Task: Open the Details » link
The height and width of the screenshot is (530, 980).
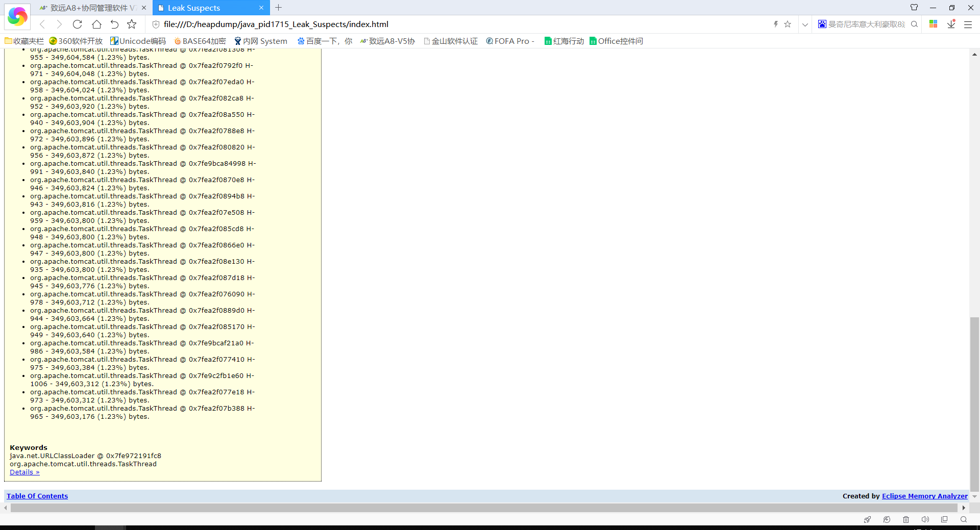Action: pyautogui.click(x=24, y=472)
